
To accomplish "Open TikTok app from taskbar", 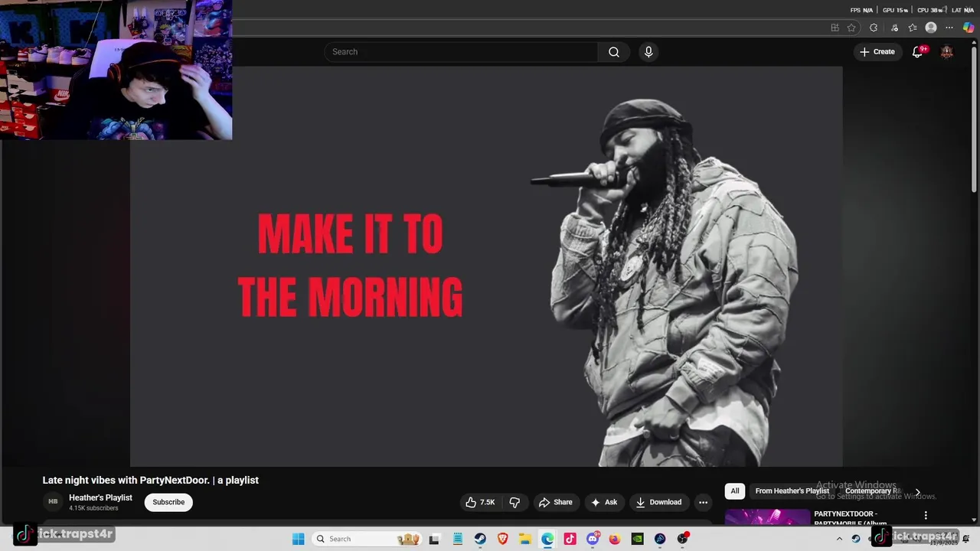I will [x=570, y=539].
